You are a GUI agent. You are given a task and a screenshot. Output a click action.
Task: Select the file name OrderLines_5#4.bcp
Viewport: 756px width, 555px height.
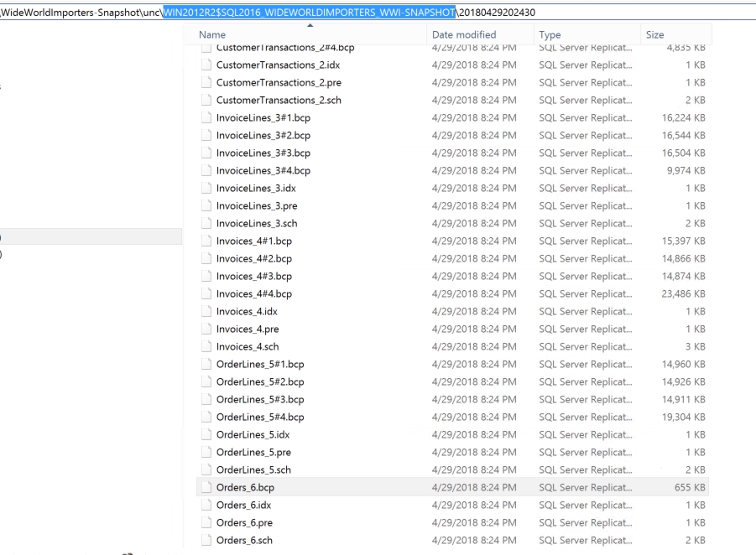pyautogui.click(x=260, y=418)
